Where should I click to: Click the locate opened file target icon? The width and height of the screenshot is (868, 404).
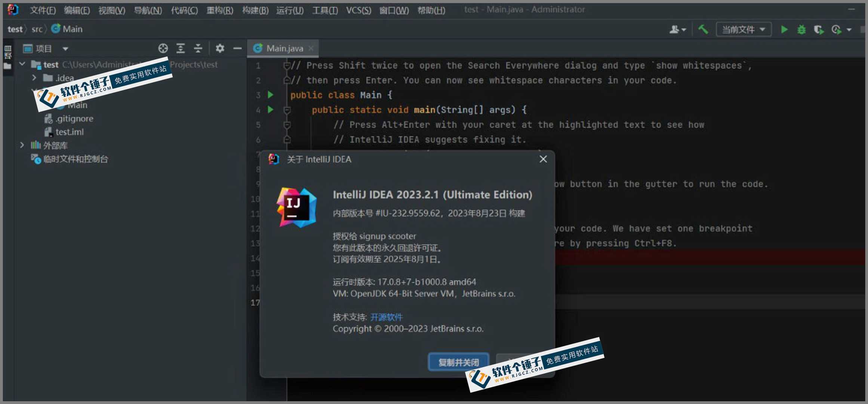(163, 48)
